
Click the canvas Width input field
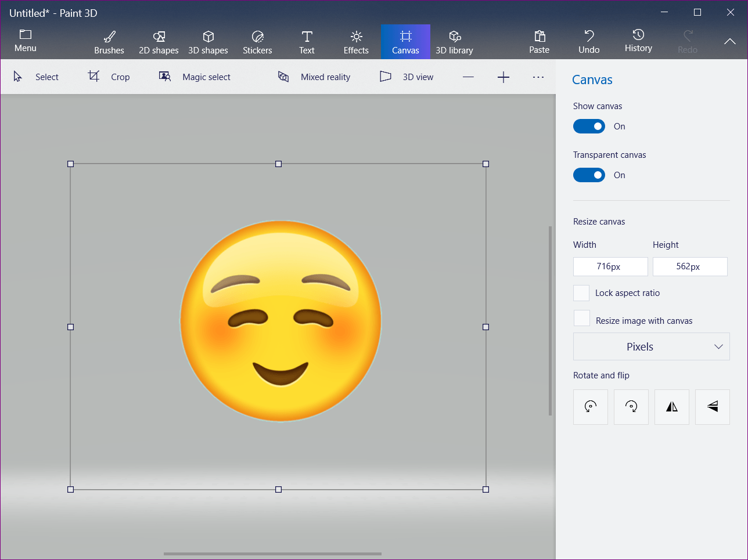pos(610,266)
